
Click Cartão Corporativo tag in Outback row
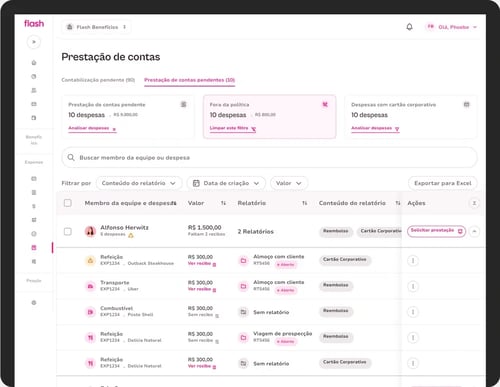345,259
